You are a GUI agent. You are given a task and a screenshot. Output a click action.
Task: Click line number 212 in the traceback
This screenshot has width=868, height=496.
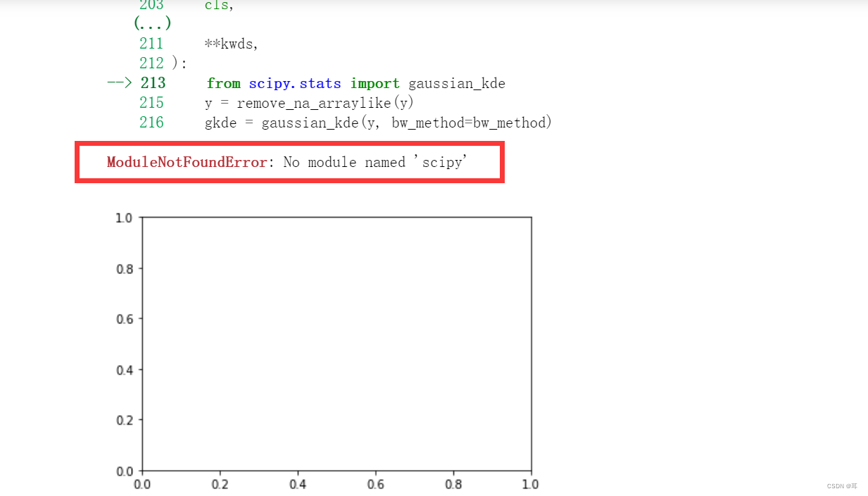[151, 63]
